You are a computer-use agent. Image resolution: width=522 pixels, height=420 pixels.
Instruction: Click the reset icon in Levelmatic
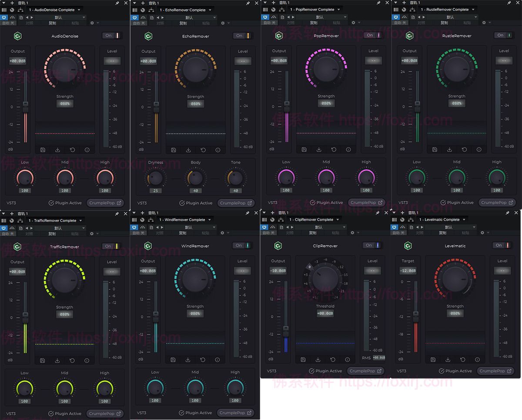(x=463, y=360)
